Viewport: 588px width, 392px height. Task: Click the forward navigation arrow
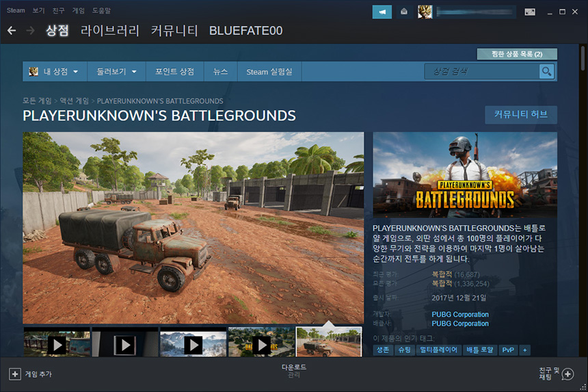pyautogui.click(x=30, y=30)
